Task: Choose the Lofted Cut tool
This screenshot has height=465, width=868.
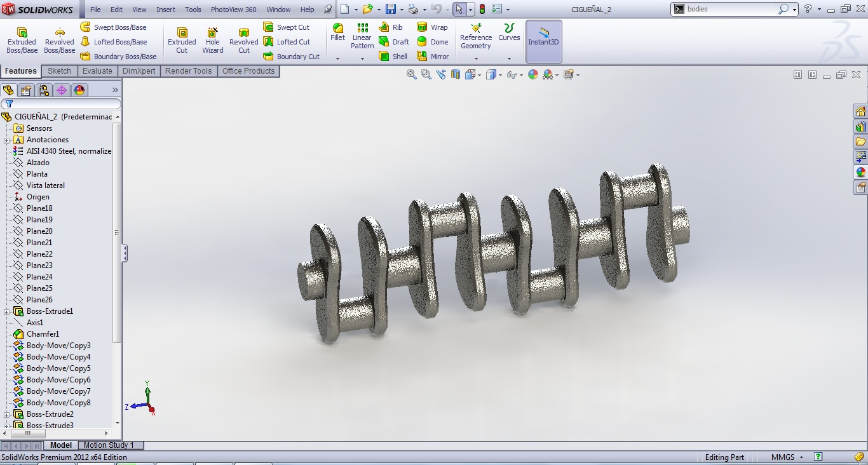Action: (x=287, y=42)
